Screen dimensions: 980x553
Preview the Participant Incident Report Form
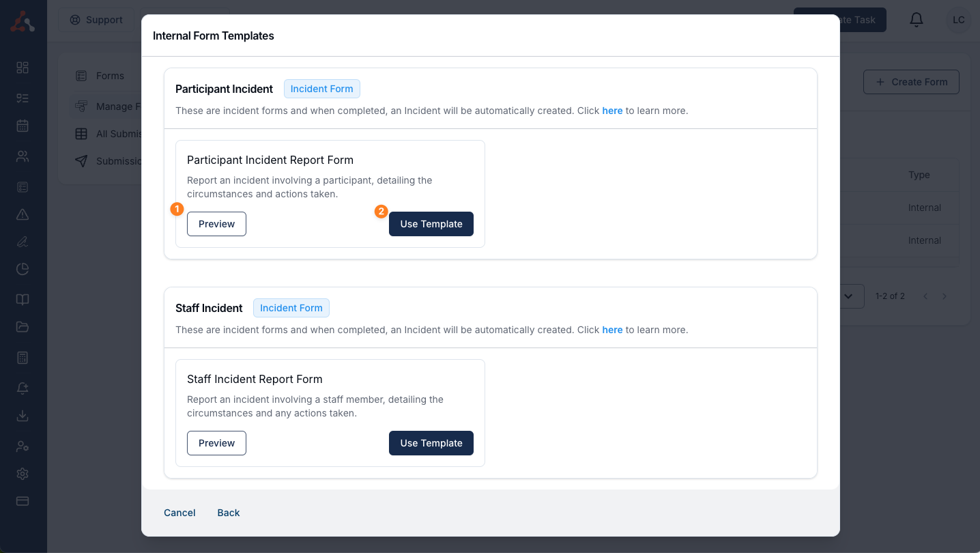point(216,224)
